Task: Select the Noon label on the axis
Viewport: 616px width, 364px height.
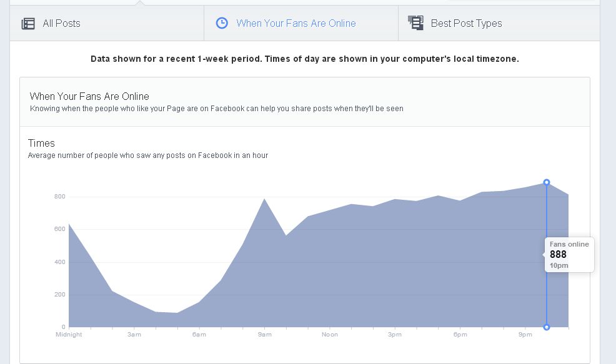Action: [x=330, y=335]
